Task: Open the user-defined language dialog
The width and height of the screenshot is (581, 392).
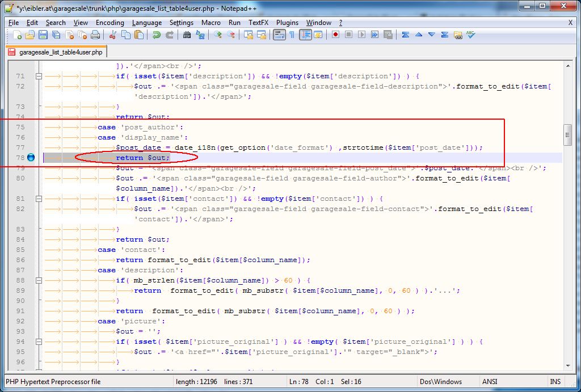Action: (318, 35)
